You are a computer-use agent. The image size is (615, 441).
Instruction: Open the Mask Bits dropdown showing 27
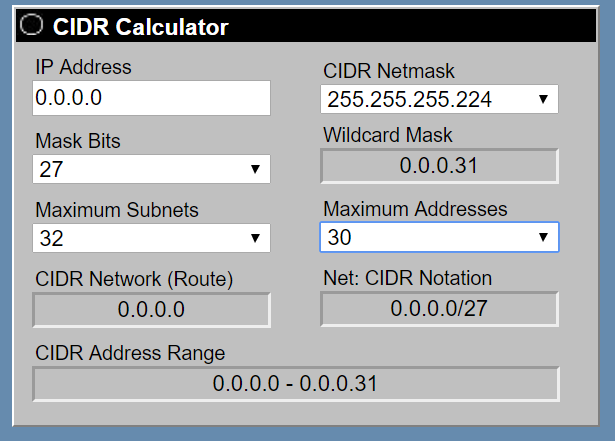[x=151, y=169]
